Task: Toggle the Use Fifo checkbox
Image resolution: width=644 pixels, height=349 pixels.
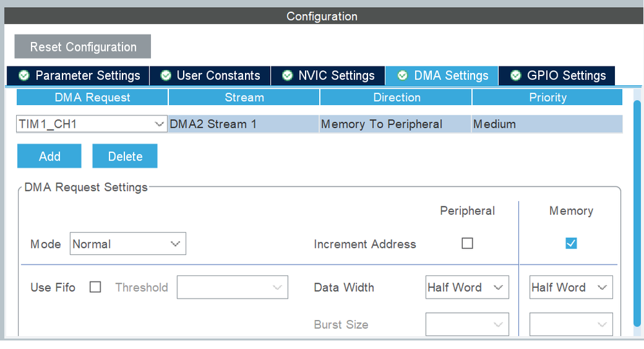Action: click(95, 288)
